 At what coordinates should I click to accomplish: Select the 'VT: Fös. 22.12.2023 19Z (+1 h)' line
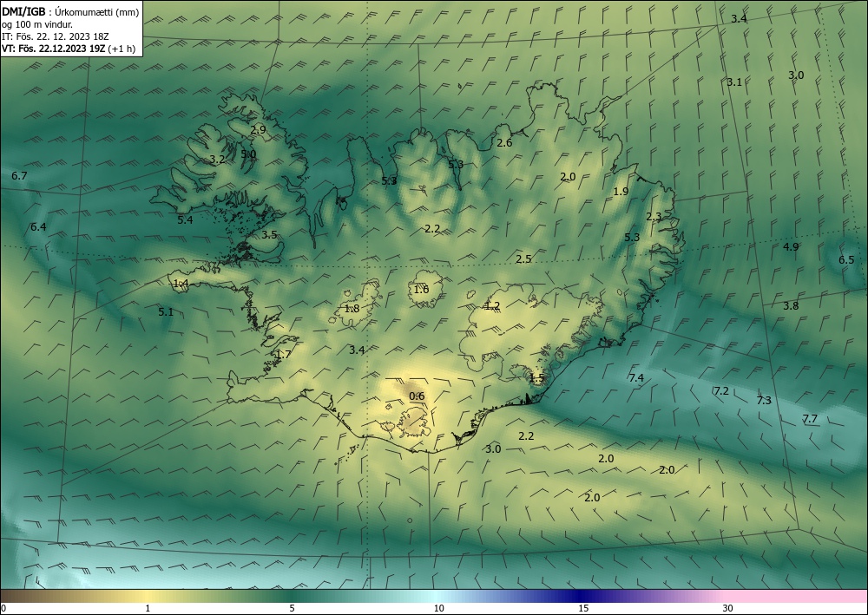pyautogui.click(x=69, y=48)
